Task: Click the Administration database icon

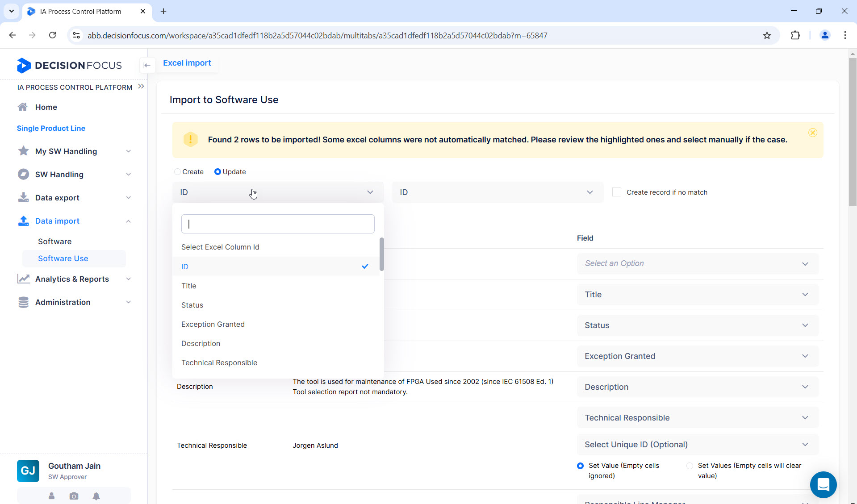Action: click(x=23, y=302)
